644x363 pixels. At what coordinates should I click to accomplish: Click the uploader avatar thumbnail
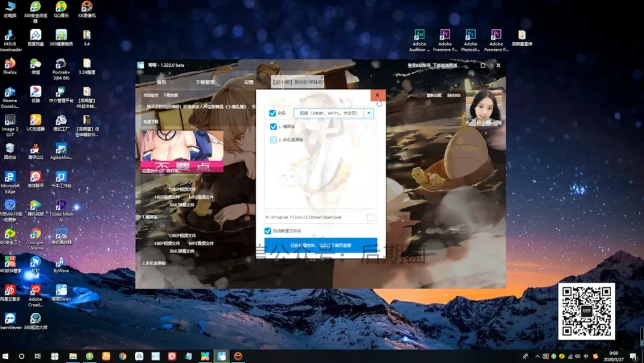484,107
